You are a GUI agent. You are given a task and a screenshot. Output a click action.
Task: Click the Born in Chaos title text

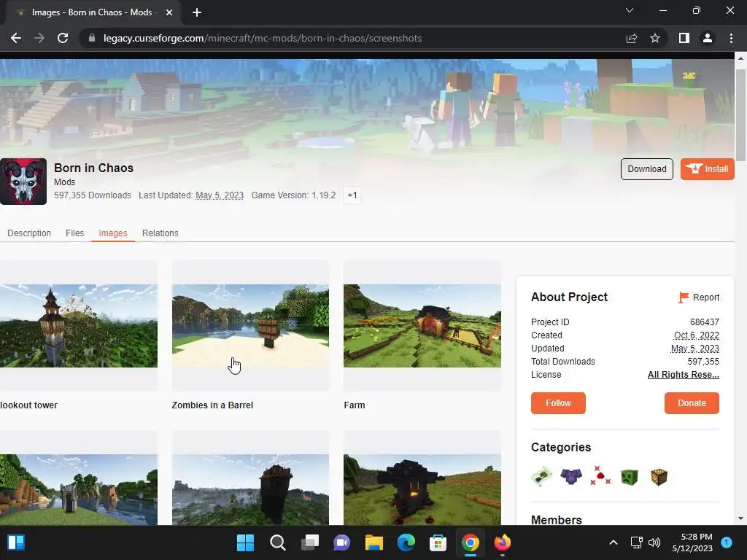[93, 168]
